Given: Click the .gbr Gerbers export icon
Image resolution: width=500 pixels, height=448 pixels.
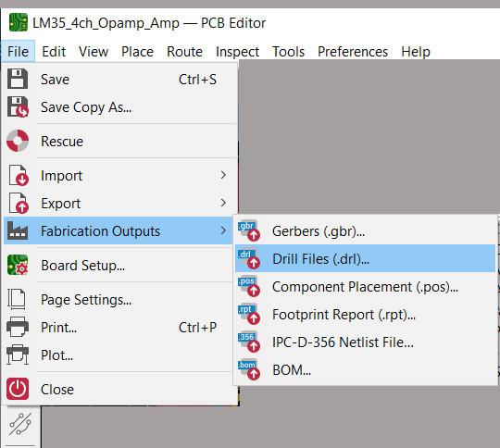Looking at the screenshot, I should 249,230.
